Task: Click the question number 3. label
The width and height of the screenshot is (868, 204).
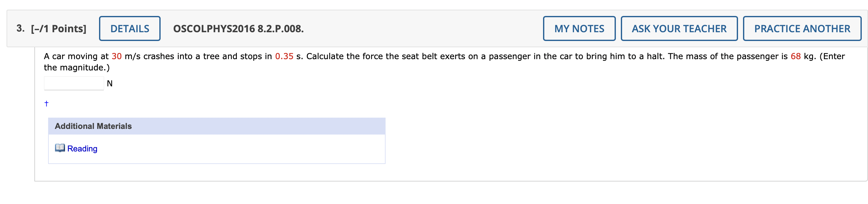Action: (21, 28)
